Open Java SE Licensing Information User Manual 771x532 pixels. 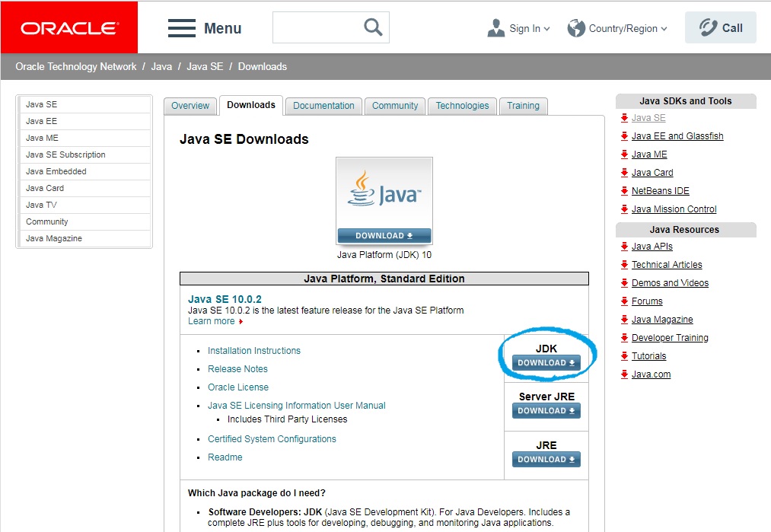297,405
